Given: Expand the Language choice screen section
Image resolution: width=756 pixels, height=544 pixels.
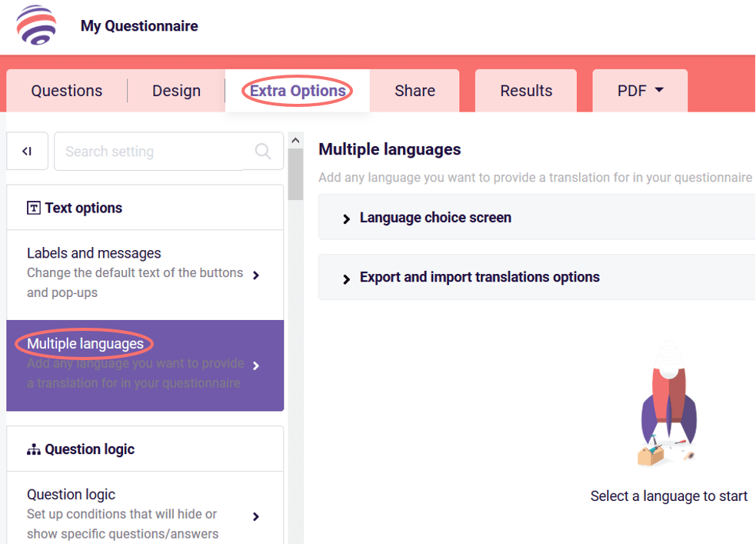Looking at the screenshot, I should pyautogui.click(x=435, y=218).
